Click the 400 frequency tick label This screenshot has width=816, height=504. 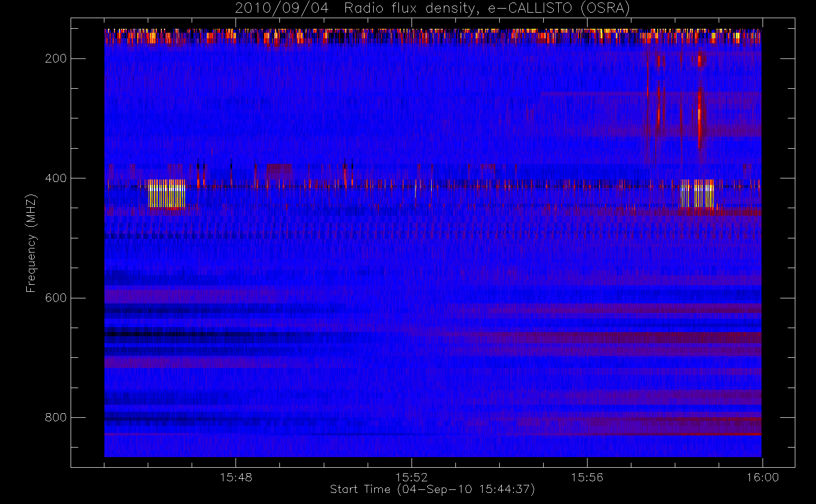click(55, 178)
